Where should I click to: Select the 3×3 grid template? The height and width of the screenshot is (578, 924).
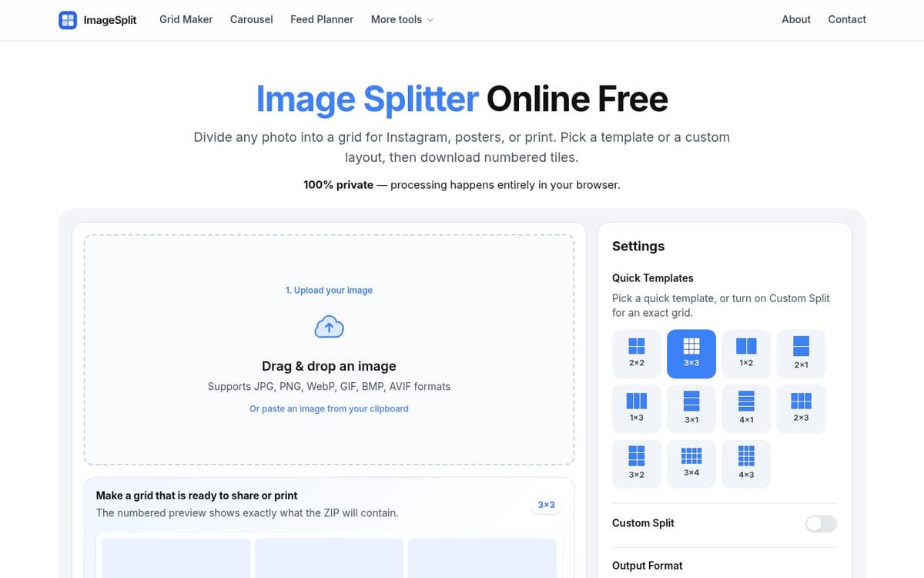click(x=691, y=354)
